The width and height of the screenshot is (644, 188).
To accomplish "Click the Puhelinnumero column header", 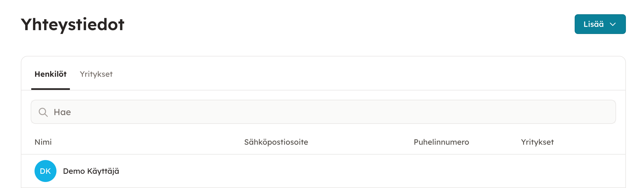I will 441,142.
